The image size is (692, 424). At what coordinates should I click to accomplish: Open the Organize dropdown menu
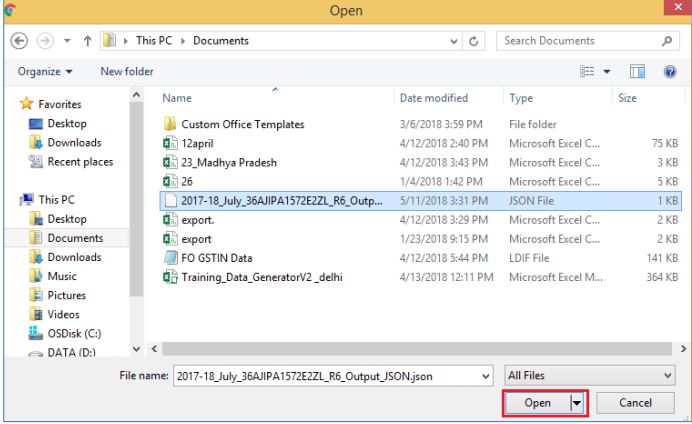pyautogui.click(x=45, y=69)
